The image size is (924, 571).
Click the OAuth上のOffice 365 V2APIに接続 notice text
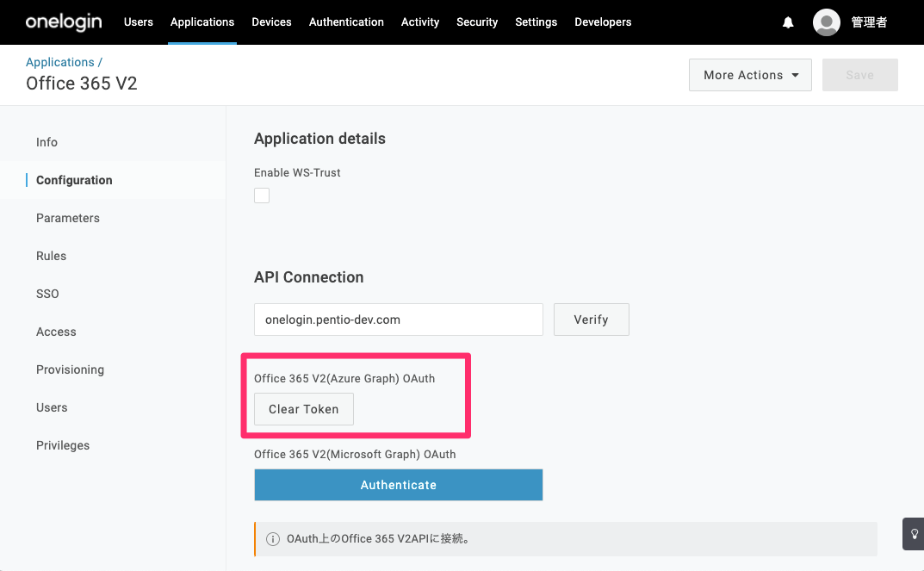378,538
